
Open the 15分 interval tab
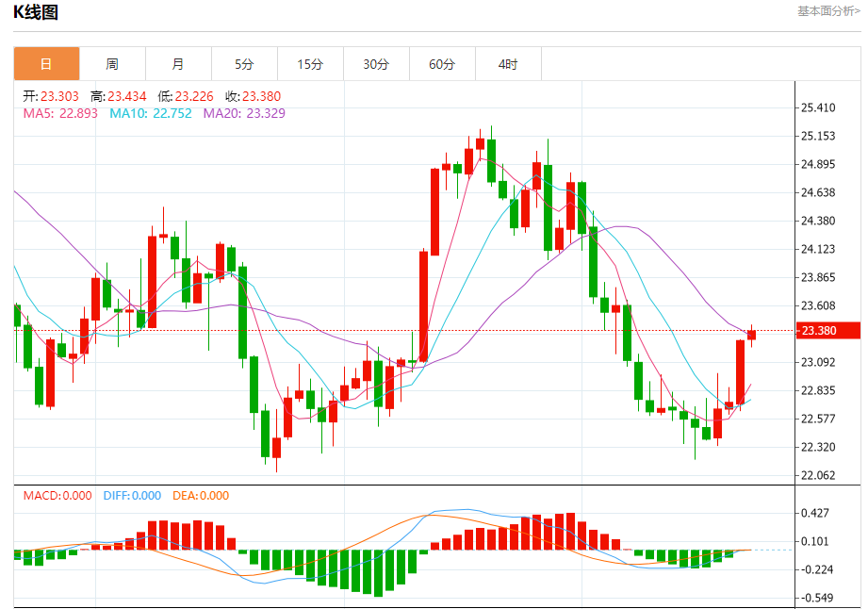310,64
